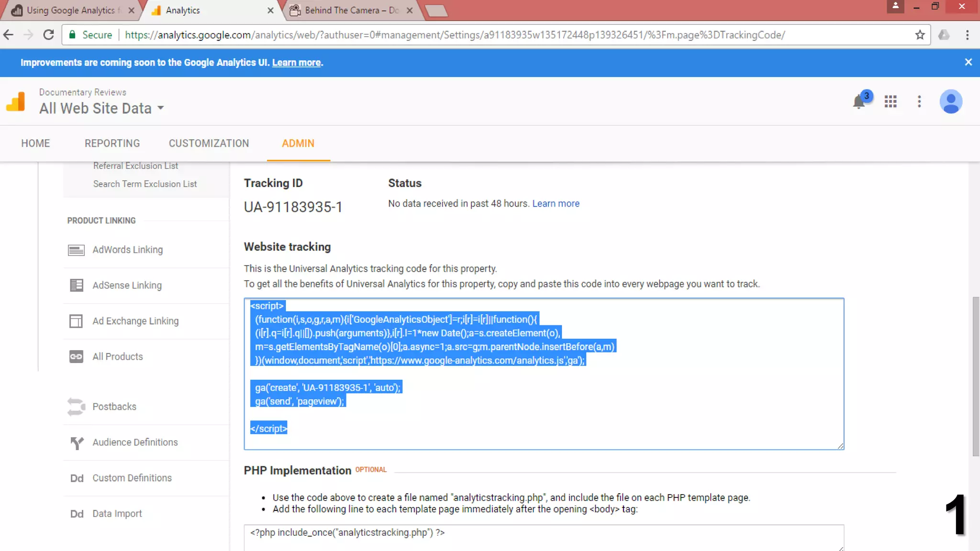The image size is (980, 551).
Task: Switch to the REPORTING tab
Action: pos(112,143)
